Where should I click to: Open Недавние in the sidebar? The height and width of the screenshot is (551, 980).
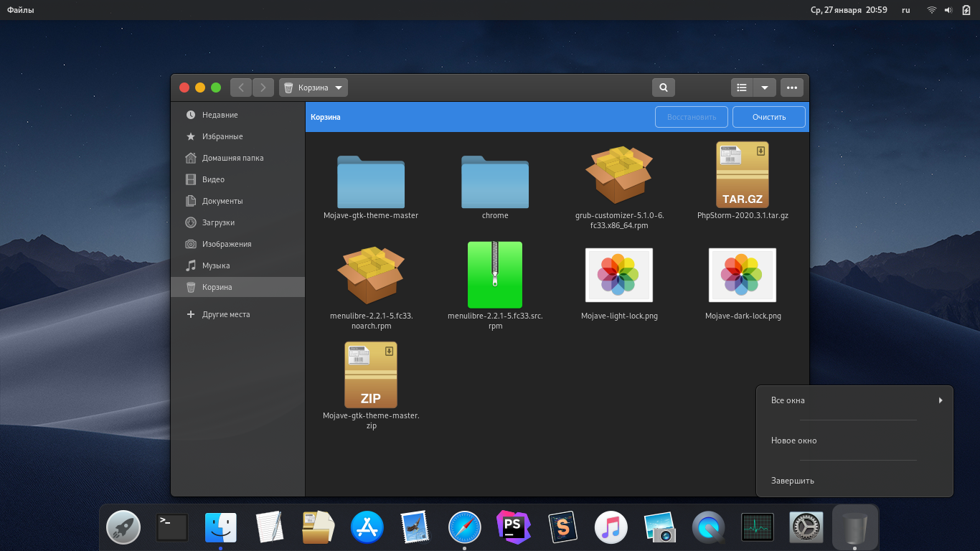pyautogui.click(x=237, y=115)
